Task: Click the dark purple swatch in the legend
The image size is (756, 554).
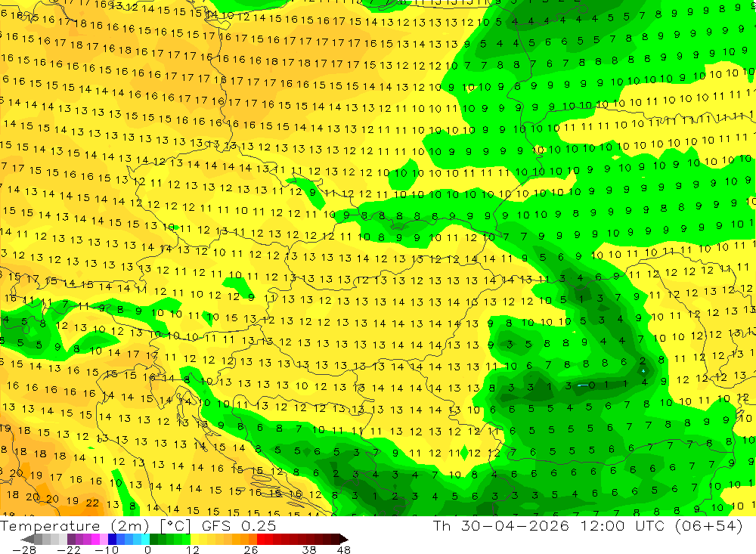Action: click(71, 539)
